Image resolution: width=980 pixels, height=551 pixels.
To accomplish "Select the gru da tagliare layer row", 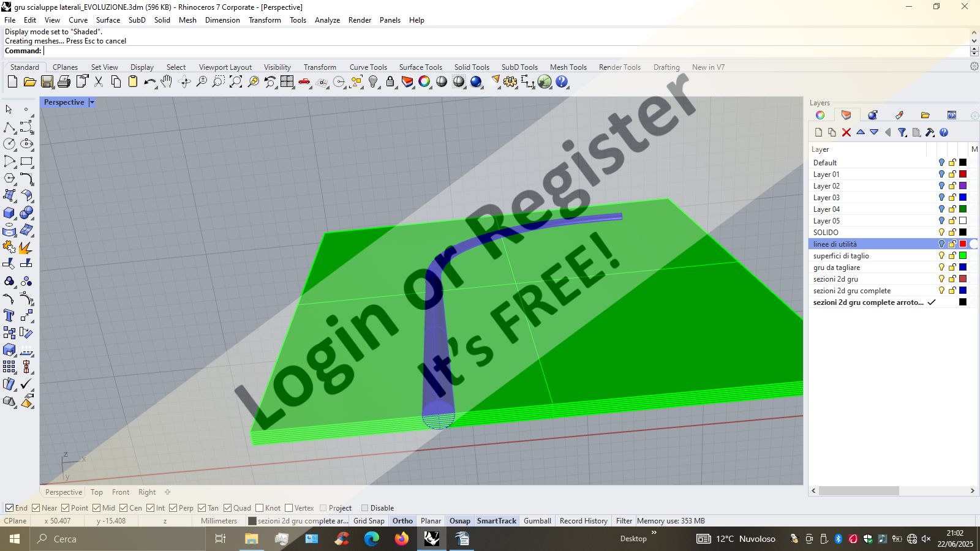I will tap(892, 268).
